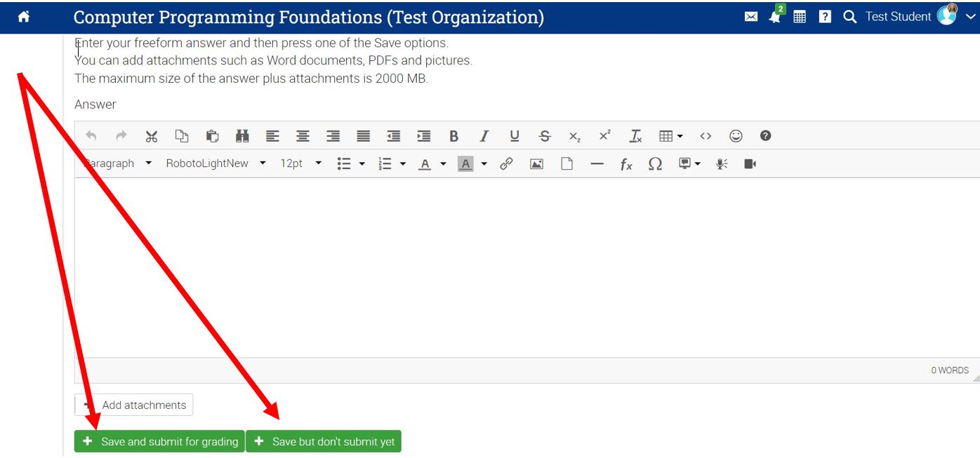Toggle underline formatting

pos(515,136)
